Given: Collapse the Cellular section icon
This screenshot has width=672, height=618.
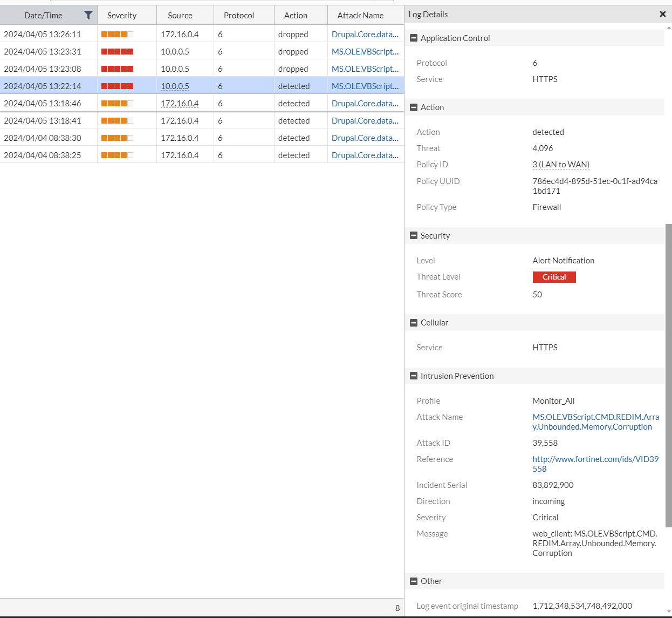Looking at the screenshot, I should click(414, 323).
